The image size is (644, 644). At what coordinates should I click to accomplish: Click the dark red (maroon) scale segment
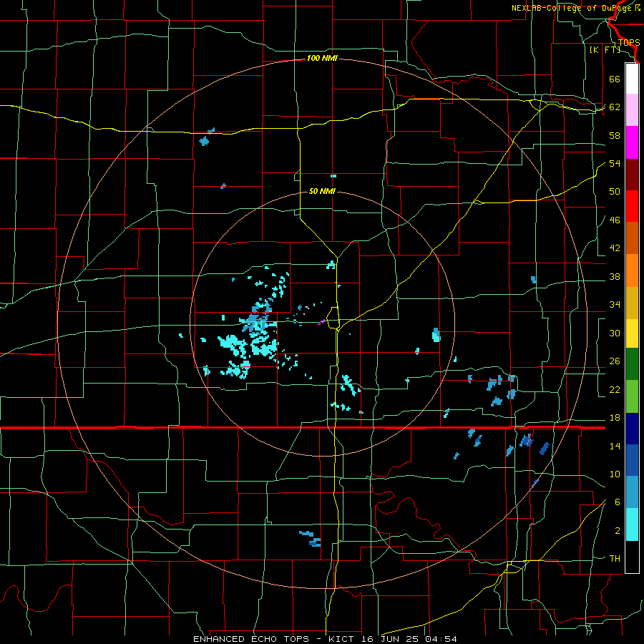(632, 174)
